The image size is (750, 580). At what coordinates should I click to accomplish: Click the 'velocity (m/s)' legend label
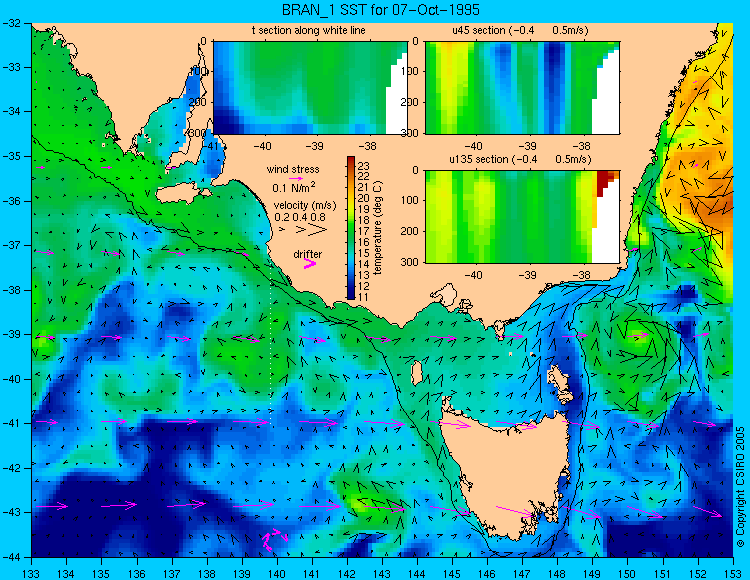point(305,206)
